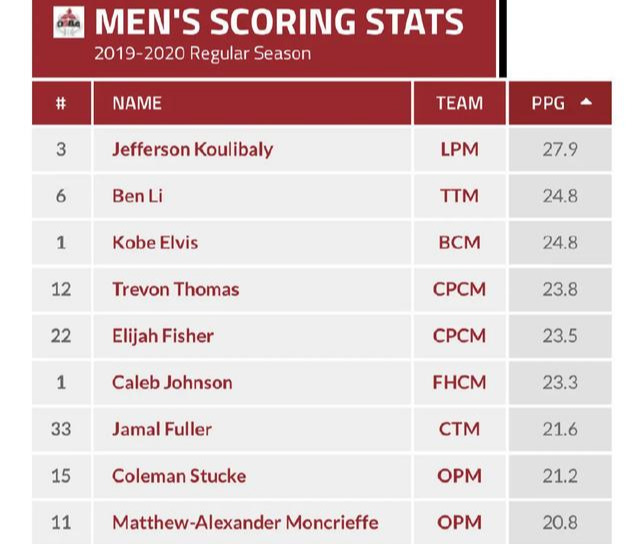Open Jamal Fuller's profile
The height and width of the screenshot is (544, 640).
coord(162,429)
